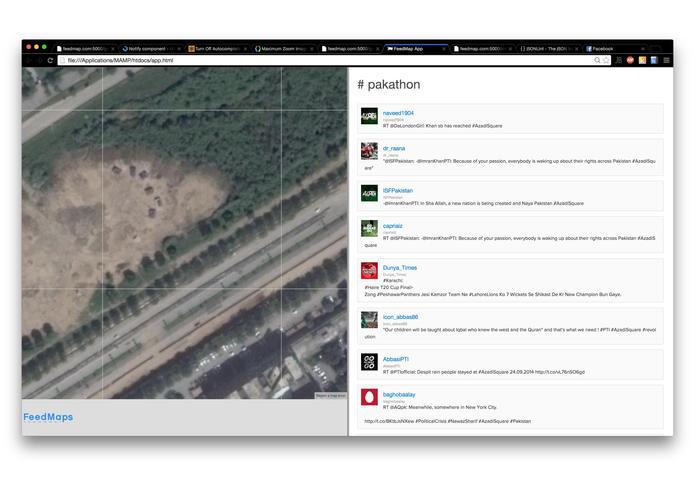Click baghobaalay's egg avatar image
This screenshot has width=695, height=494.
click(x=369, y=397)
